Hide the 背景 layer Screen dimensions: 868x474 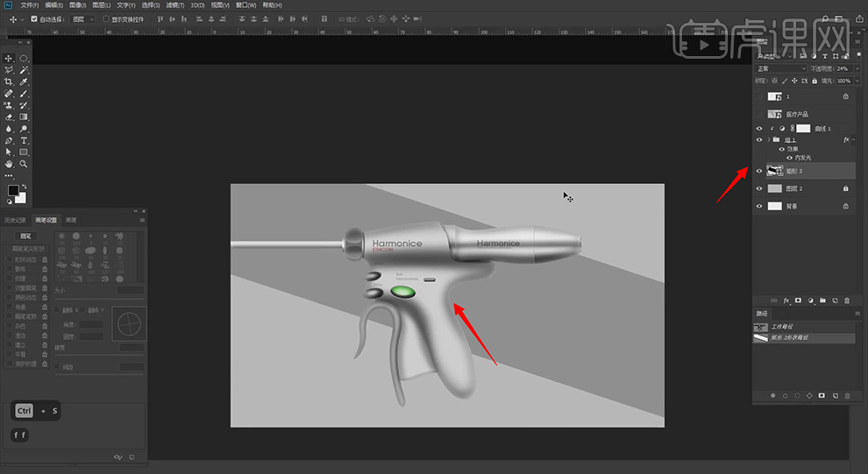click(x=759, y=206)
